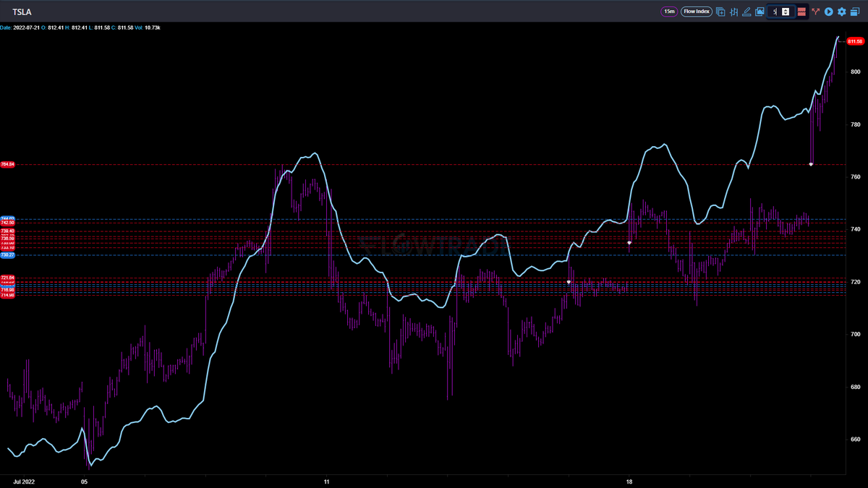Screen dimensions: 868x488
Task: Click the white marker at the 764.84 level
Action: 811,164
